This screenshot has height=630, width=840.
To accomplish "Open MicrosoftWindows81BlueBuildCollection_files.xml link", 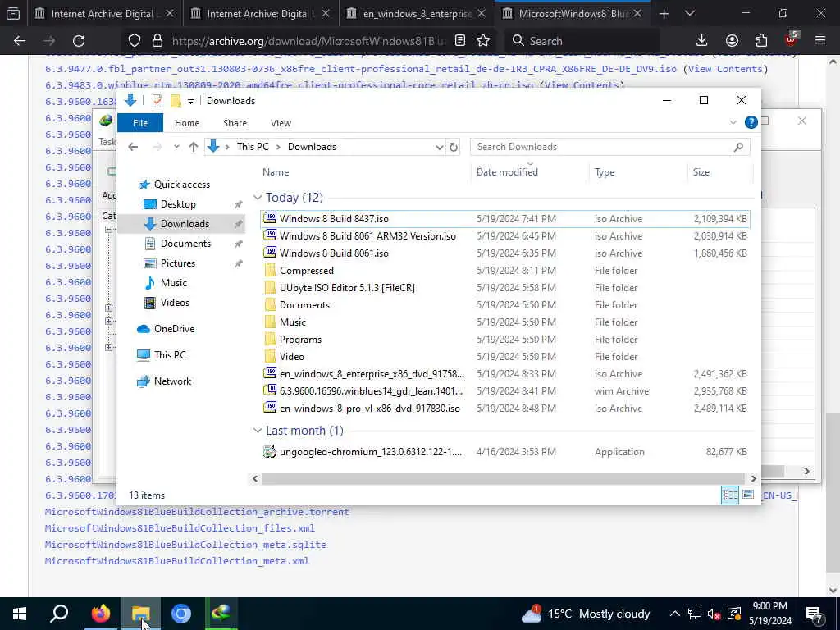I will pos(180,528).
